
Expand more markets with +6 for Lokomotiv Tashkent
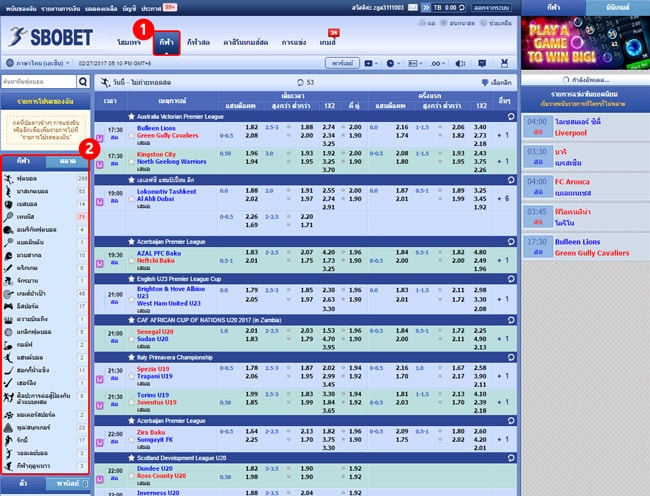click(x=505, y=198)
